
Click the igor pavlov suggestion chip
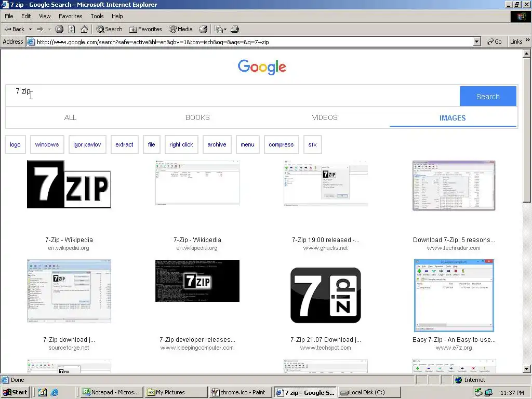point(87,144)
